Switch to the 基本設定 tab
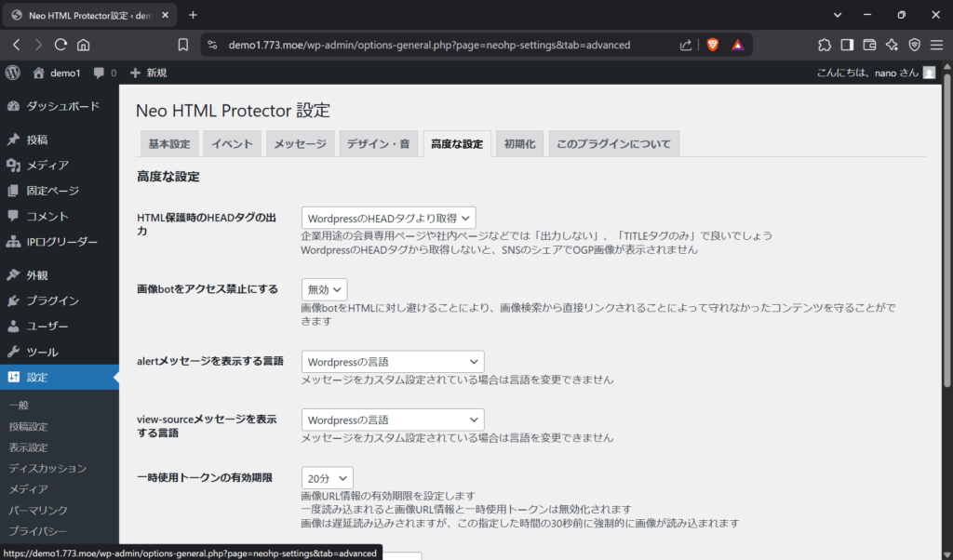Viewport: 953px width, 560px height. click(168, 144)
